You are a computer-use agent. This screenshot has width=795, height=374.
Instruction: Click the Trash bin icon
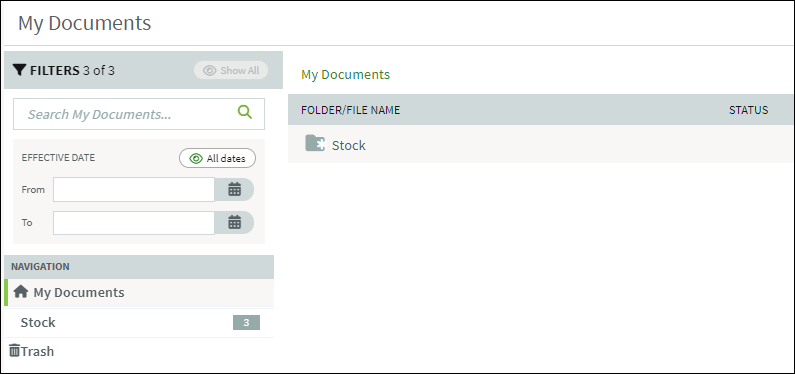(x=15, y=351)
